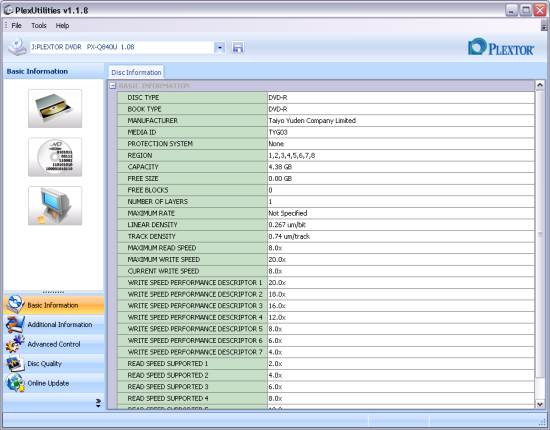Click WRITE SPEED PERFORMANCE DESCRIPTOR 7 label
550x430 pixels.
pyautogui.click(x=195, y=352)
